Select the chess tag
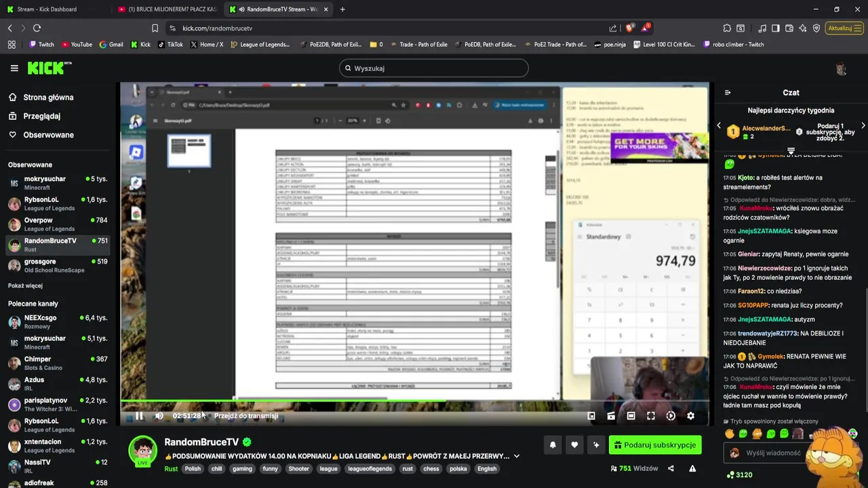The image size is (868, 488). coord(431,469)
